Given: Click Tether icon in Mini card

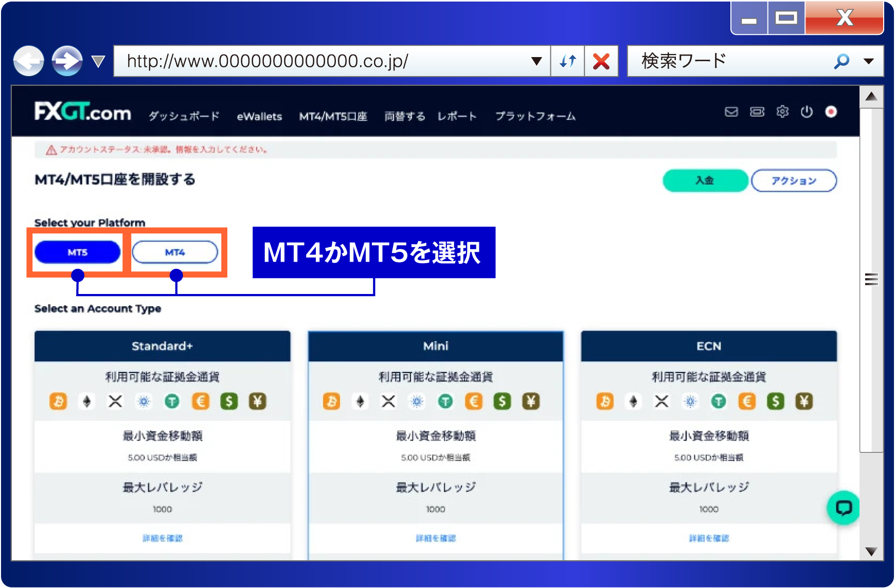Looking at the screenshot, I should click(445, 401).
